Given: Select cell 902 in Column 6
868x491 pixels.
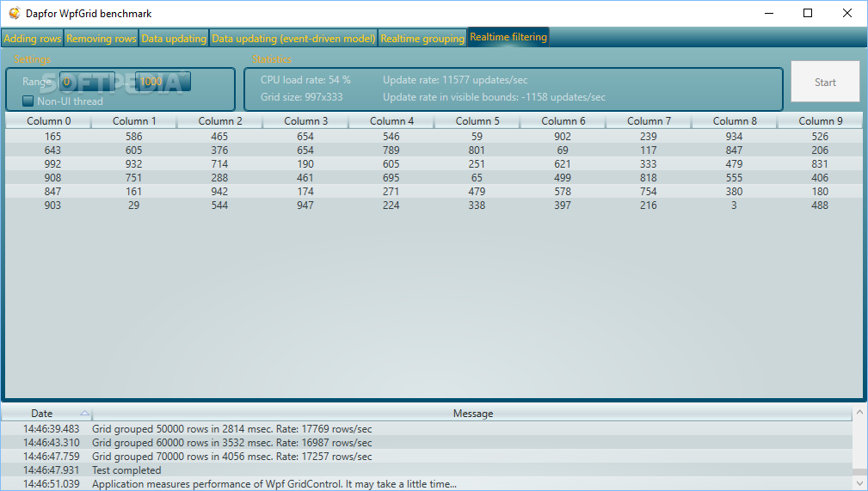Looking at the screenshot, I should coord(563,136).
